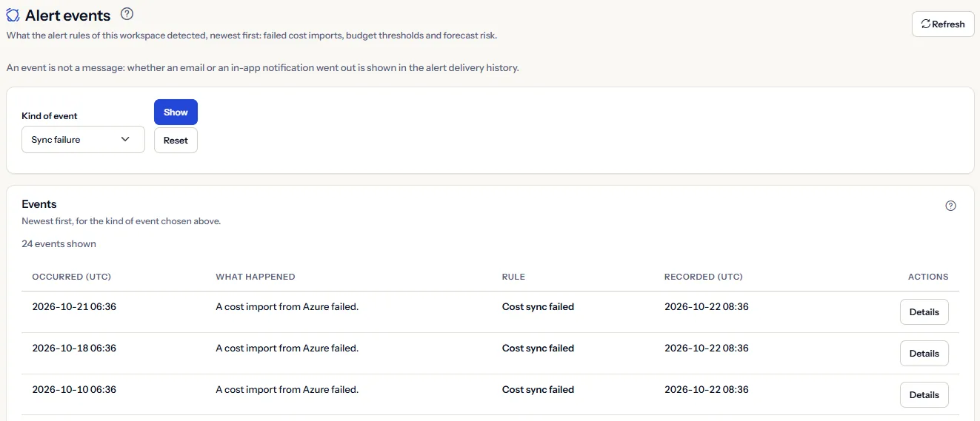Click Cost sync failed in 2026-10-10 row
The image size is (980, 421).
pos(538,390)
